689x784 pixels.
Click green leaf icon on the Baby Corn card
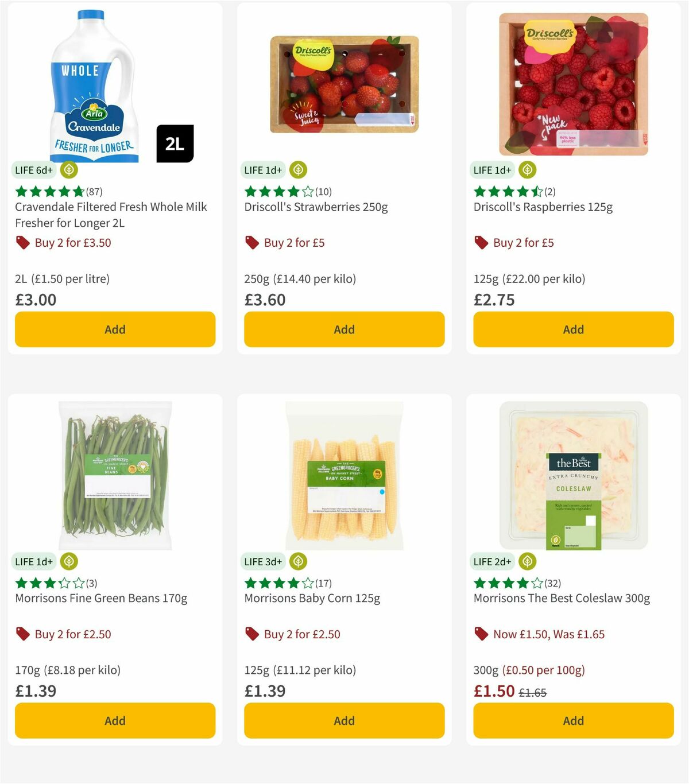click(298, 561)
